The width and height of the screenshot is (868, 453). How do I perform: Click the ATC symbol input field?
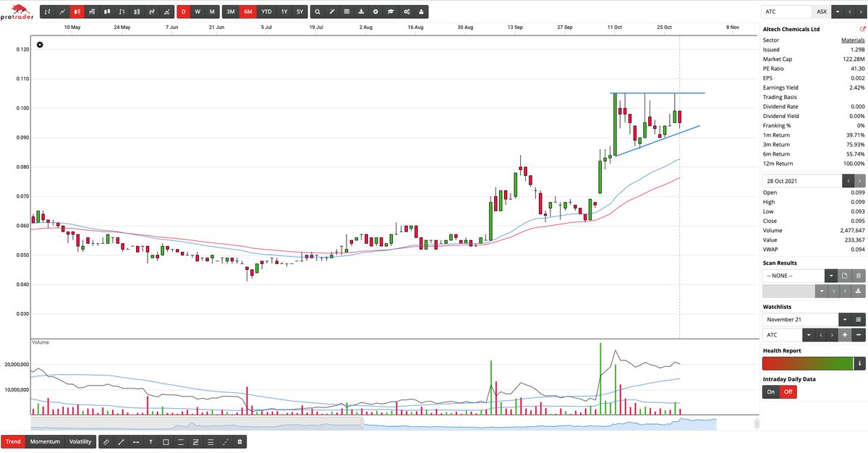[786, 12]
